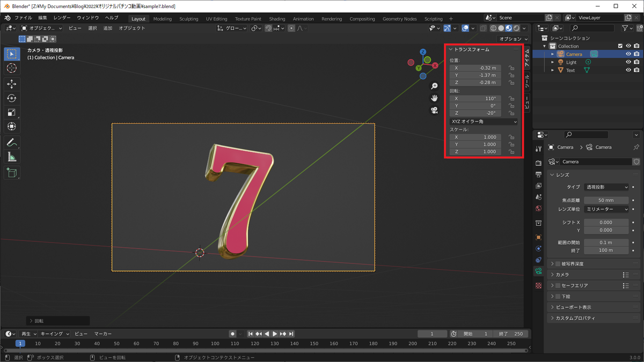
Task: Select the Cursor tool
Action: [x=12, y=69]
